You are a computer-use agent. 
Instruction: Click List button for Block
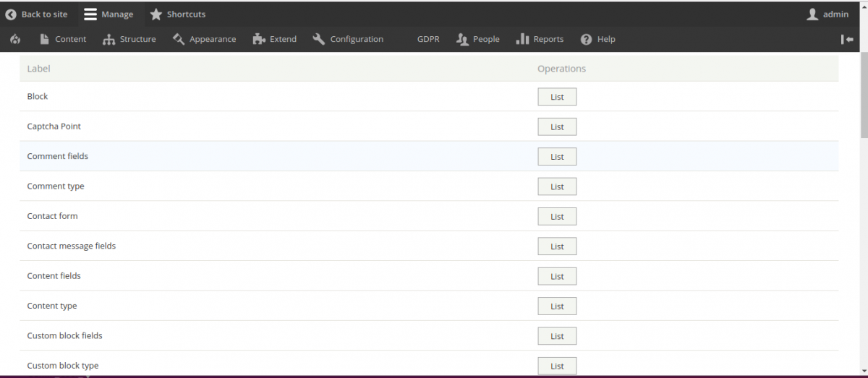[557, 97]
